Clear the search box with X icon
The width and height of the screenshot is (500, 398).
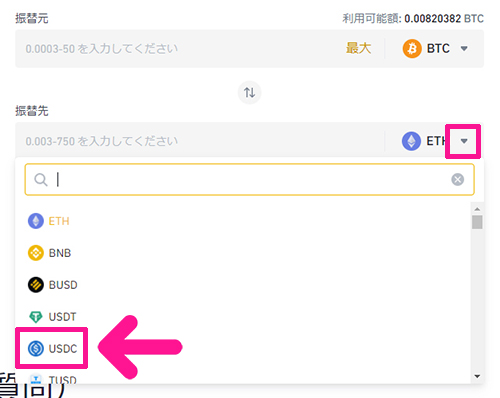click(x=457, y=179)
